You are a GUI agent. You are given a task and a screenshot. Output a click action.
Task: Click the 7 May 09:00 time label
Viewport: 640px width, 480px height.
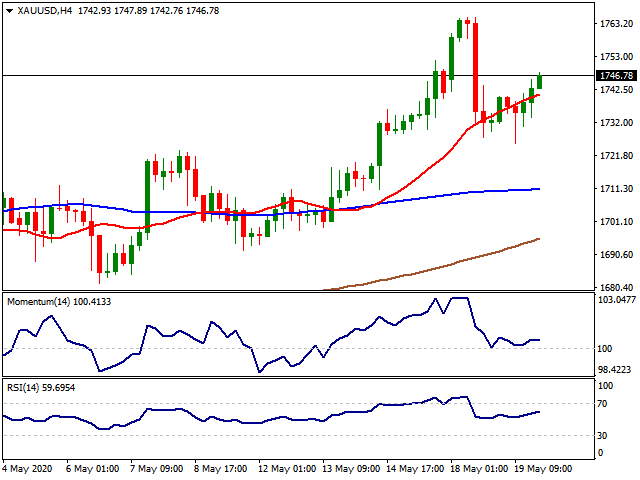156,469
